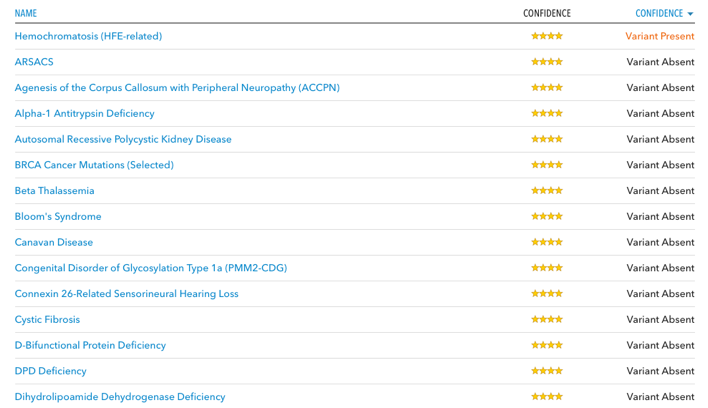
Task: Click the blue CONFIDENCE sort header text
Action: [x=659, y=13]
